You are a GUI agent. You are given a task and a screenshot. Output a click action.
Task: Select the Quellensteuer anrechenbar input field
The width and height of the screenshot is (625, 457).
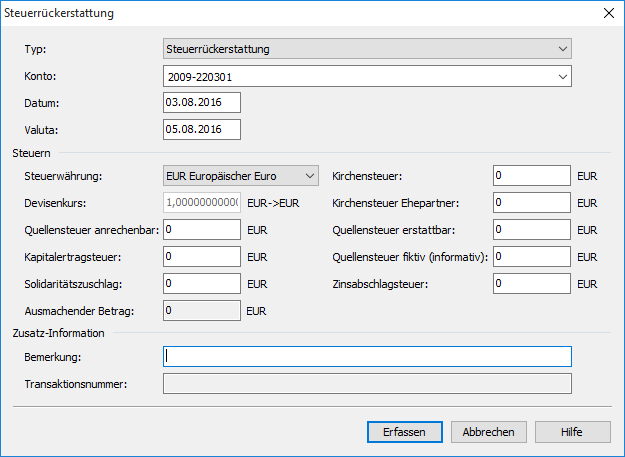[201, 230]
